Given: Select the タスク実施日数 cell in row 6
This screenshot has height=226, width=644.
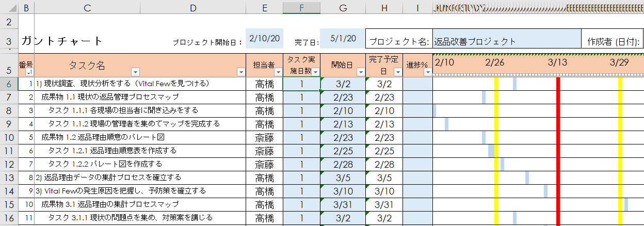Looking at the screenshot, I should click(x=301, y=84).
